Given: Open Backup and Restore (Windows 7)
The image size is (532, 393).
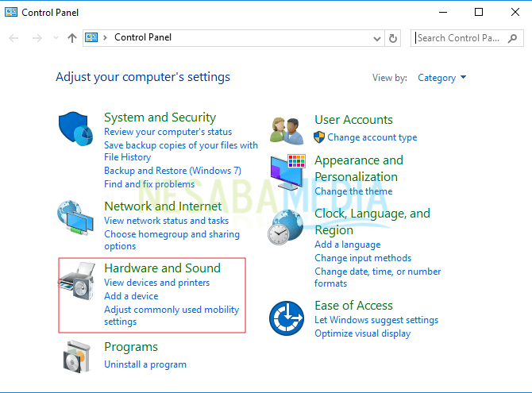Looking at the screenshot, I should (x=172, y=171).
